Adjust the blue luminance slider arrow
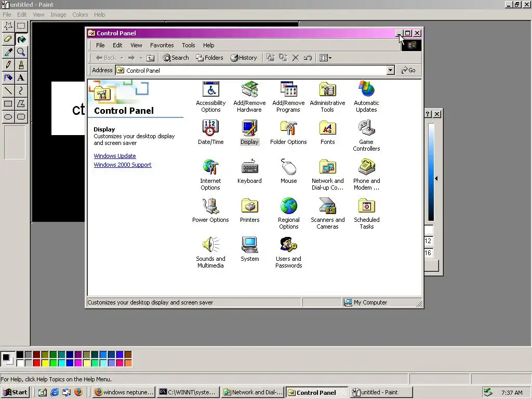The height and width of the screenshot is (399, 532). click(436, 178)
